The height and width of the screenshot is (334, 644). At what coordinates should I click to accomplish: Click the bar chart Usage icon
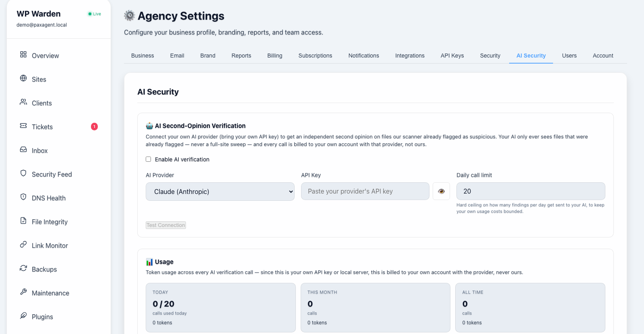tap(149, 262)
